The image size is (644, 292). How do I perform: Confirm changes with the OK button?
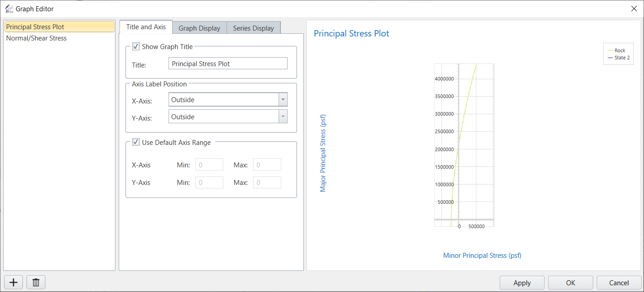pos(570,283)
